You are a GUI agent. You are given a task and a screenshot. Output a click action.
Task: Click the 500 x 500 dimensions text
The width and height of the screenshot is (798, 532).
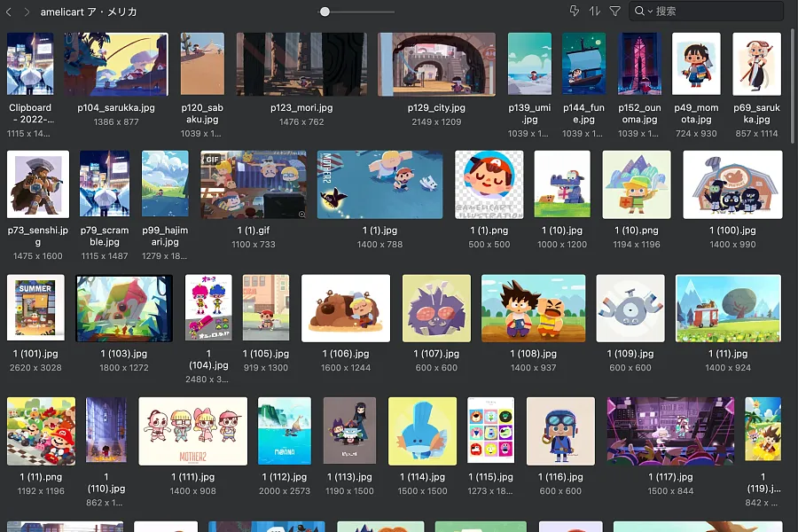pos(489,245)
